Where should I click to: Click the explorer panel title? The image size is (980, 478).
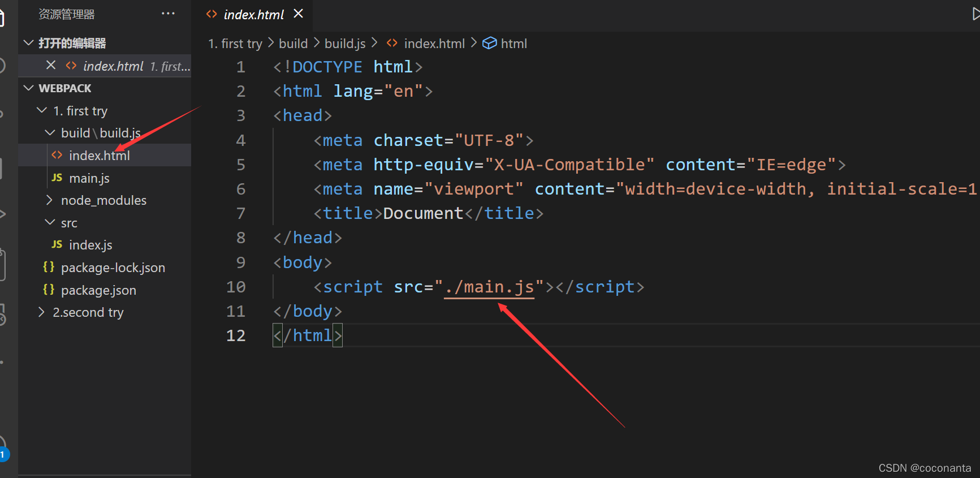point(66,14)
